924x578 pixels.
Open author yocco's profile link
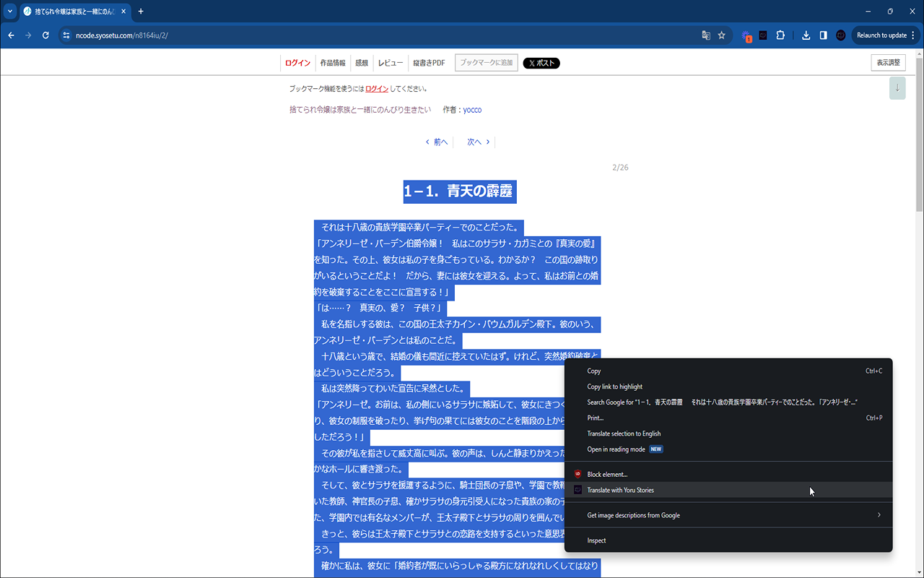(x=472, y=110)
